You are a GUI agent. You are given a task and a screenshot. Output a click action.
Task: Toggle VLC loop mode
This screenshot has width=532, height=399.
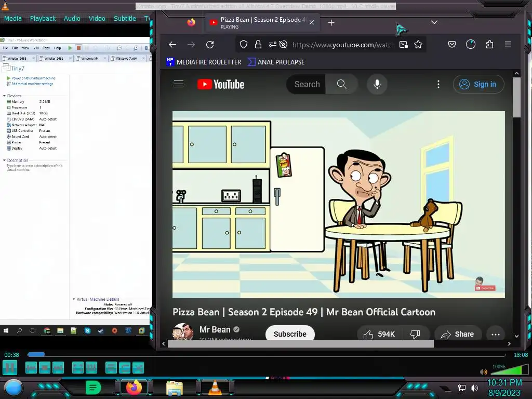coord(125,368)
